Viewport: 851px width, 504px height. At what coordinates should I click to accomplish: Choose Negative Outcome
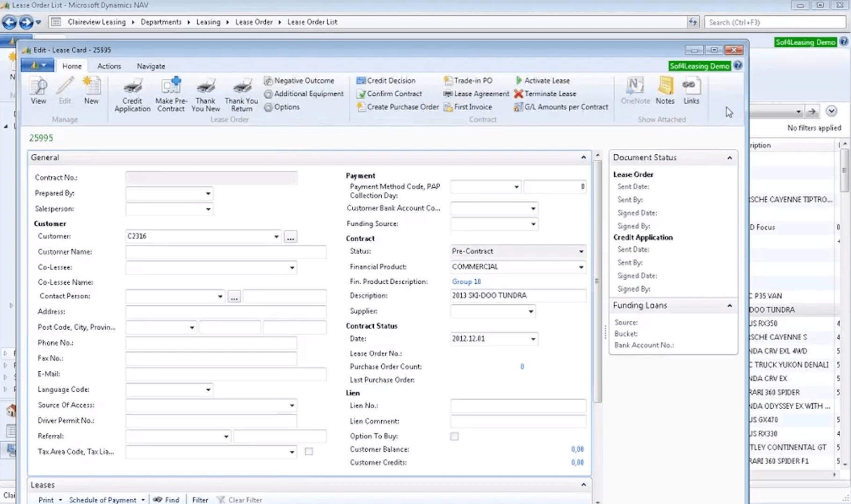pos(299,81)
